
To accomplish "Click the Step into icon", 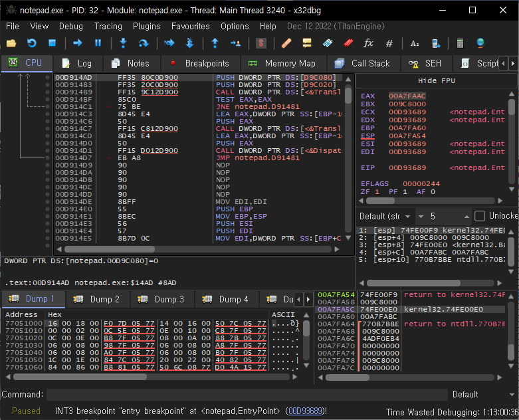I will click(123, 43).
